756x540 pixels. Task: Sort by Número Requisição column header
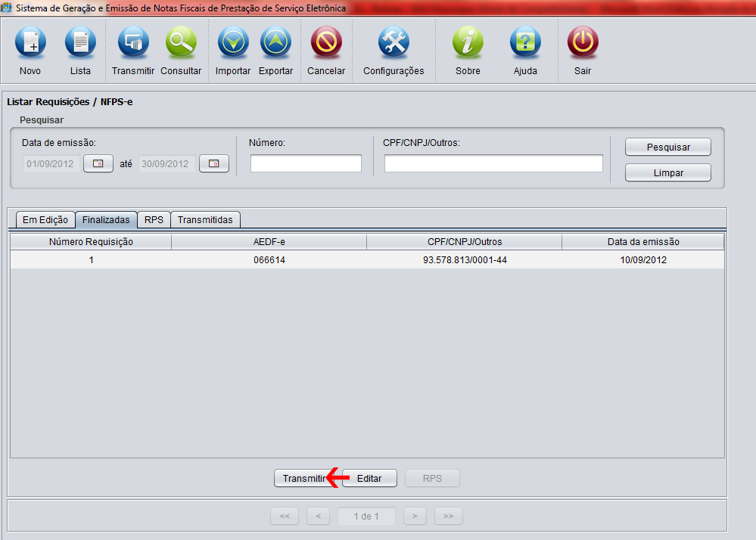pos(91,242)
